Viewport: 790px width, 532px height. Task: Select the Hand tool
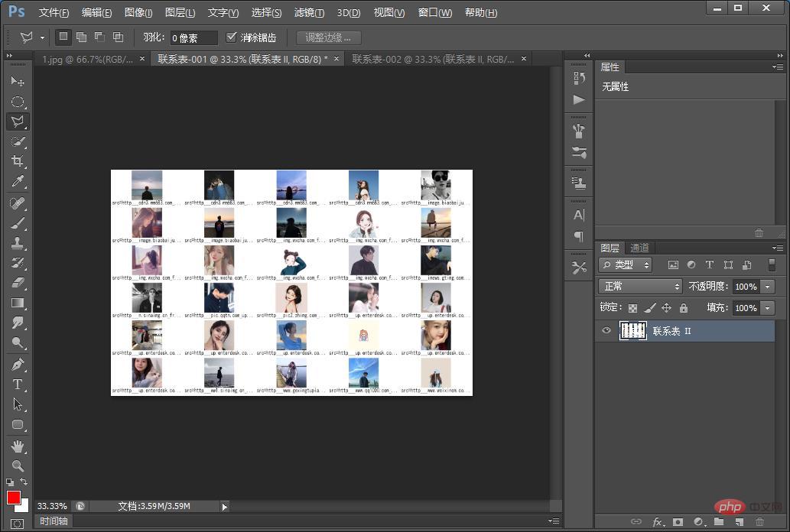[x=18, y=446]
